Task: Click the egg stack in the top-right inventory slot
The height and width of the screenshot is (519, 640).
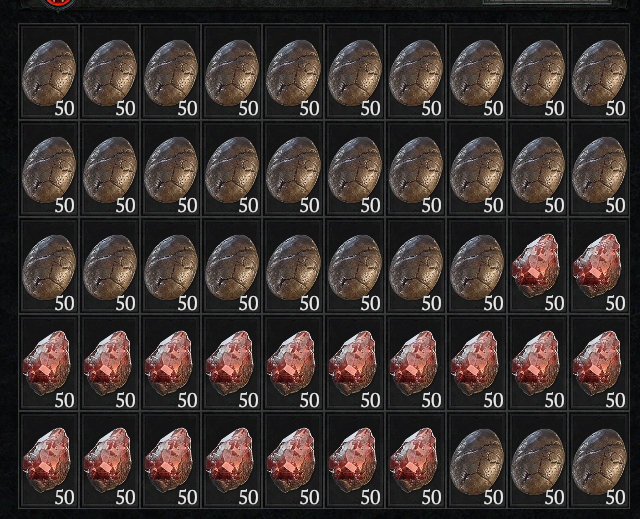Action: [599, 72]
